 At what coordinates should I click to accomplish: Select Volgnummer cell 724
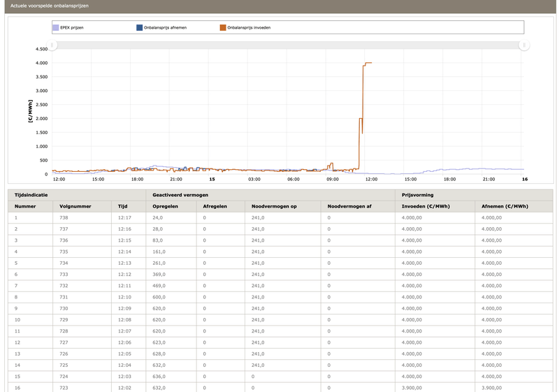[x=64, y=377]
